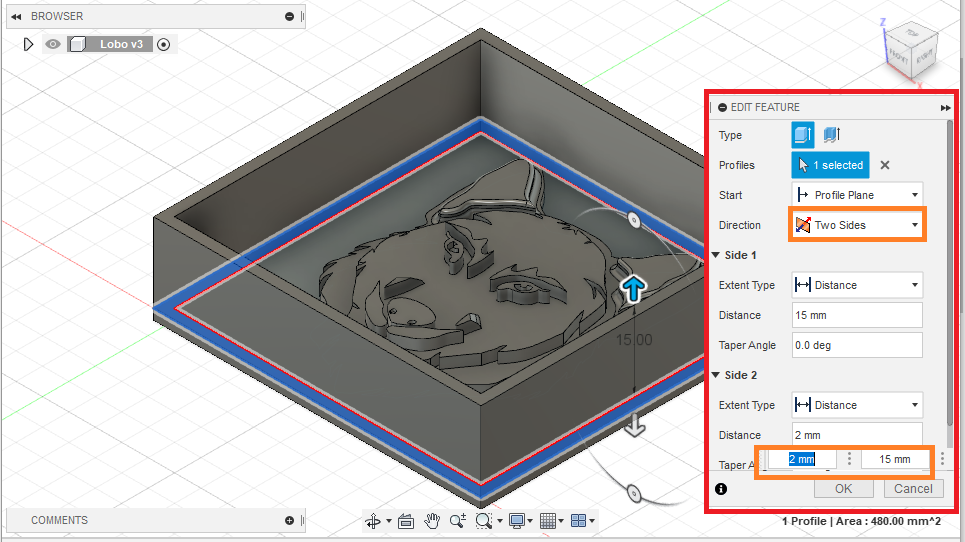This screenshot has height=542, width=965.
Task: Expand the Comments panel plus icon
Action: pos(289,520)
